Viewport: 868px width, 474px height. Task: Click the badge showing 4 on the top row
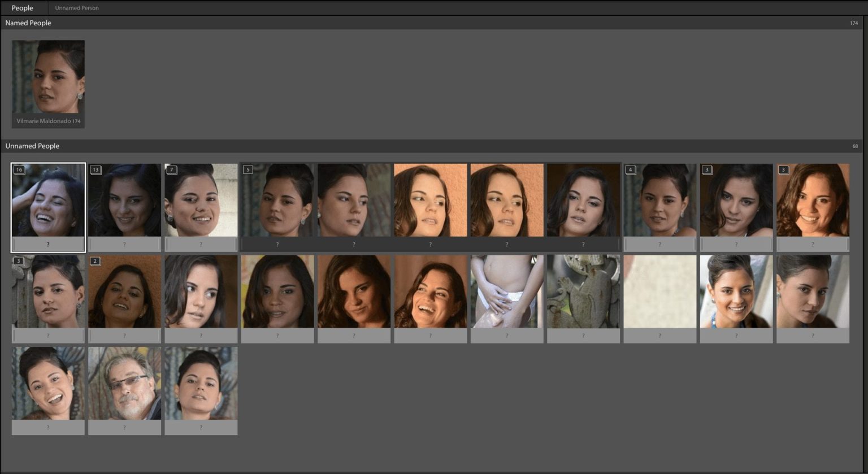[x=631, y=169]
